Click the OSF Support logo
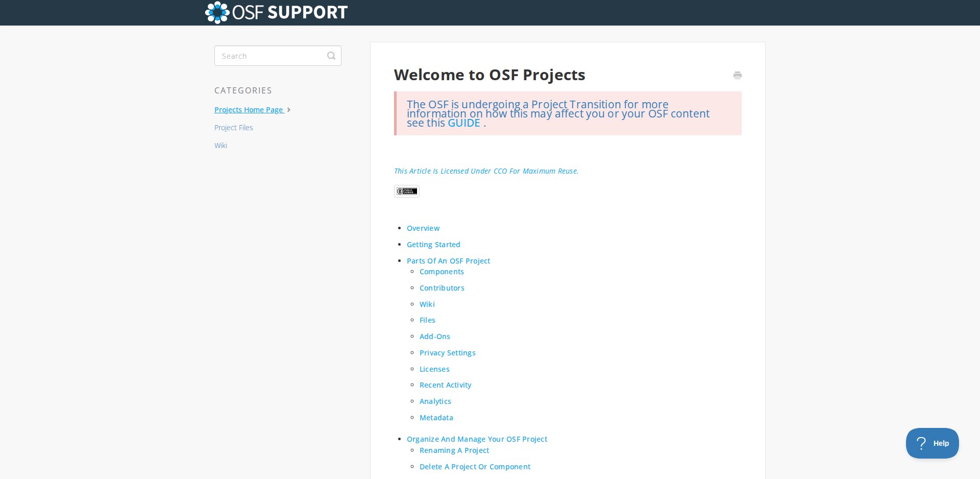 click(x=276, y=12)
